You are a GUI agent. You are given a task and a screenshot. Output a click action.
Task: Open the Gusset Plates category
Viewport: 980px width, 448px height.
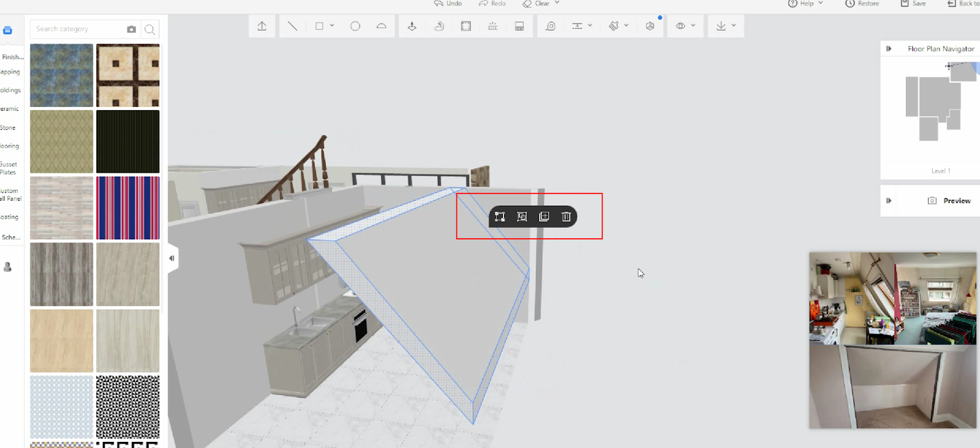tap(9, 168)
